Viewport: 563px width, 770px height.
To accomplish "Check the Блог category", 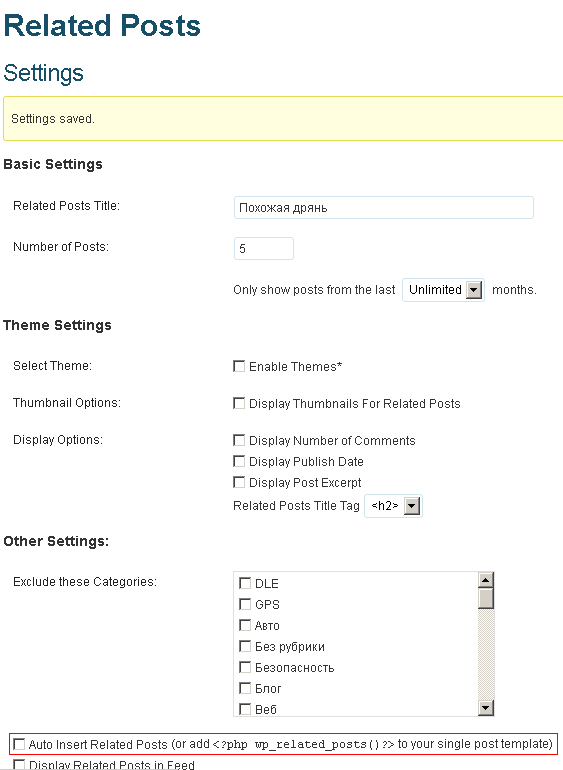I will tap(245, 688).
